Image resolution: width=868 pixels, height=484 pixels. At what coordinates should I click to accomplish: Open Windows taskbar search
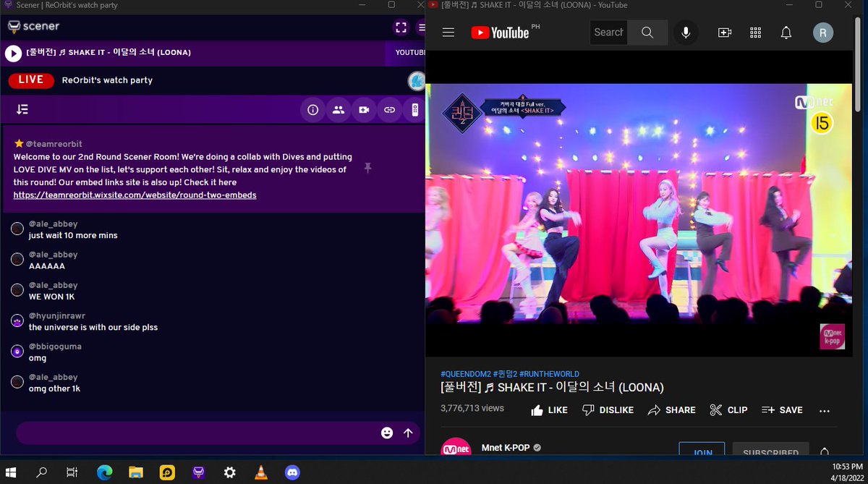[42, 472]
